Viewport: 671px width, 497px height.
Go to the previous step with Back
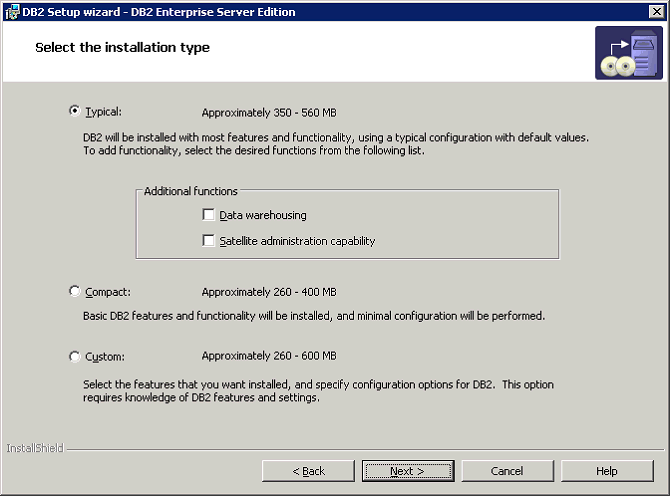309,471
